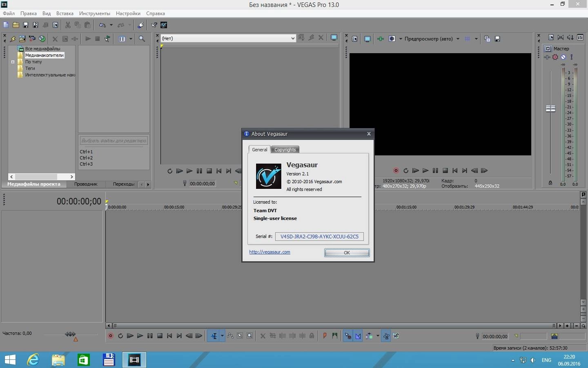The width and height of the screenshot is (588, 368).
Task: Open Project Video Properties icon in preview panel
Action: coord(354,39)
